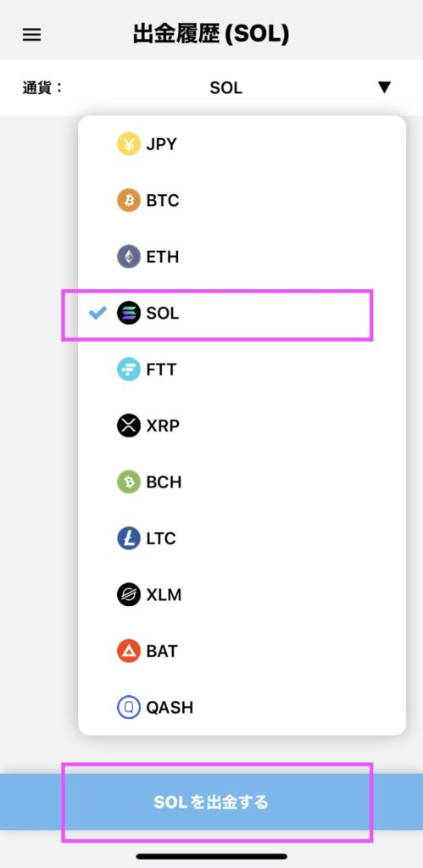
Task: Click the 出金履歴 (SOL) page title
Action: [x=211, y=34]
